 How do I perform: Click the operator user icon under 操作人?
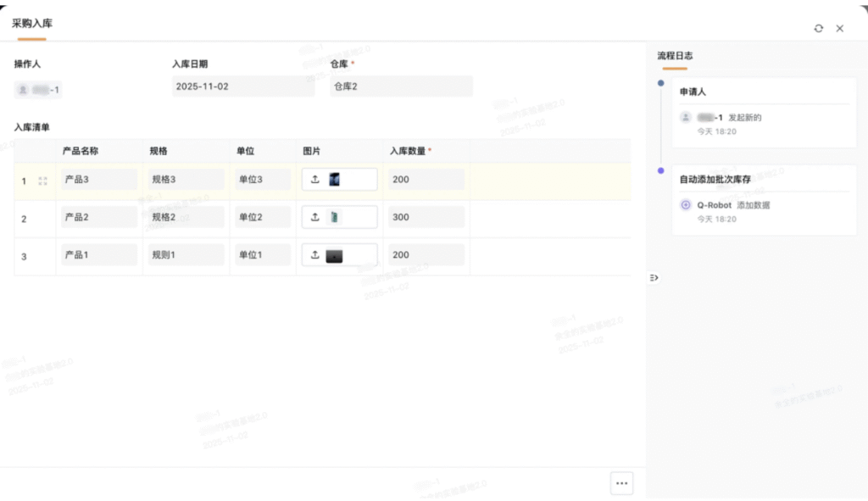(x=24, y=89)
